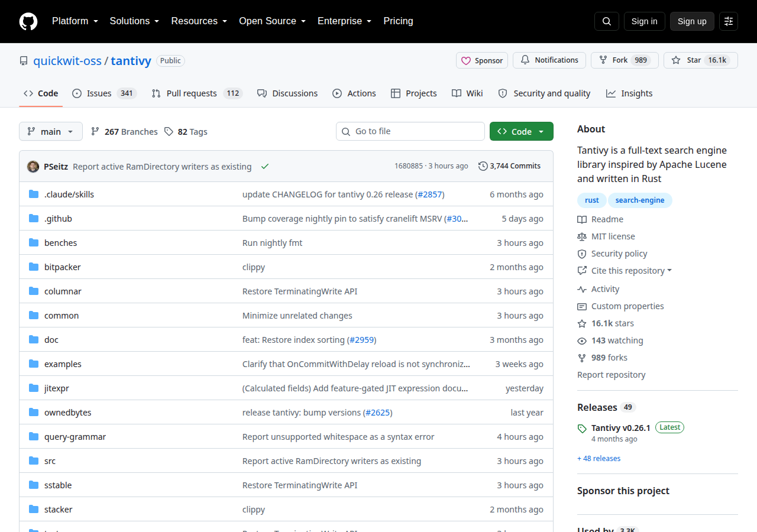
Task: Click the watching eye icon
Action: (582, 340)
